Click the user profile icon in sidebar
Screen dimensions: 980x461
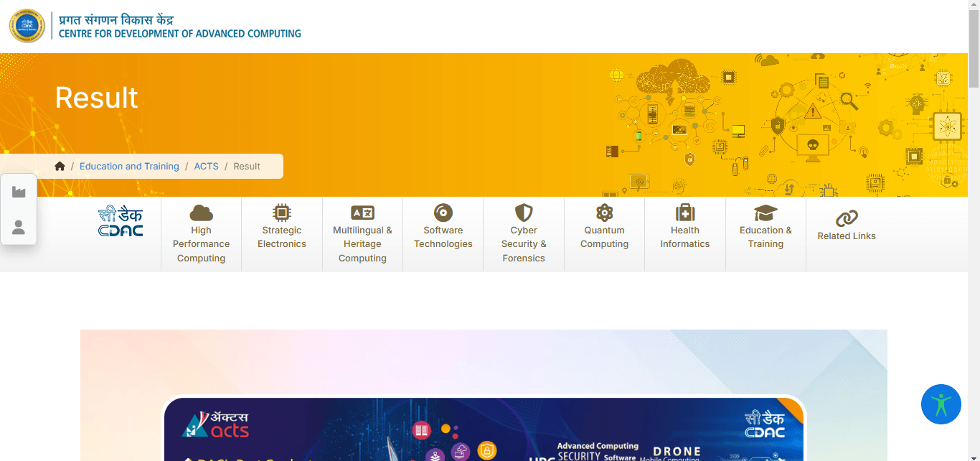[x=19, y=227]
